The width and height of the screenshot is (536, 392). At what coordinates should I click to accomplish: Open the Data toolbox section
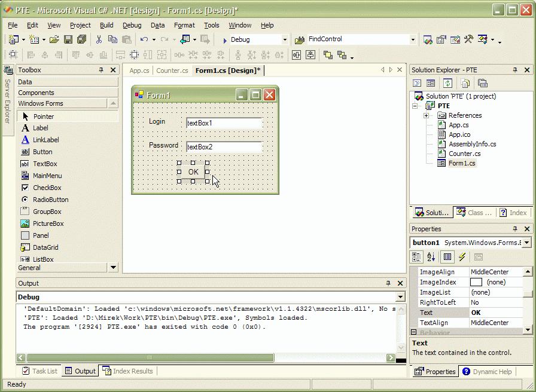(x=68, y=82)
